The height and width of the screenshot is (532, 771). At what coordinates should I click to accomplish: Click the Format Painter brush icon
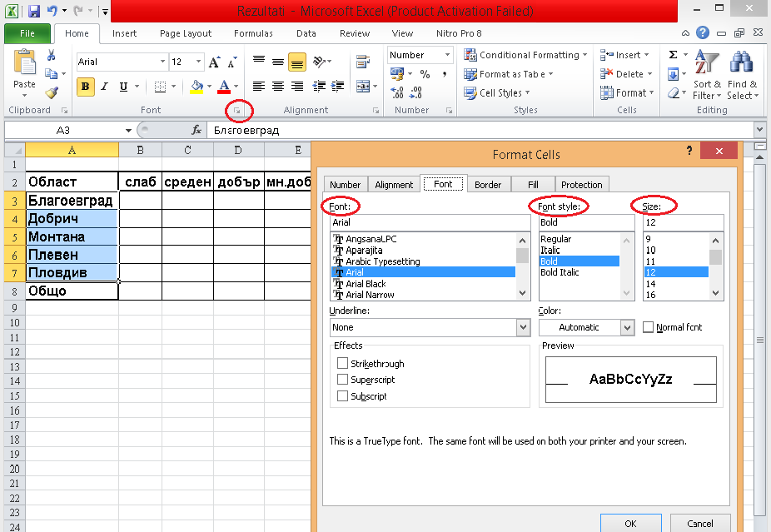pyautogui.click(x=51, y=92)
